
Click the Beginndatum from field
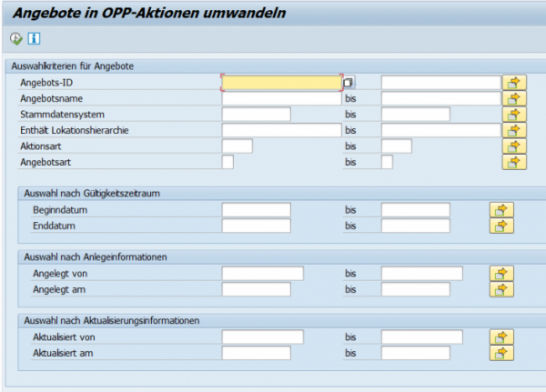[257, 210]
